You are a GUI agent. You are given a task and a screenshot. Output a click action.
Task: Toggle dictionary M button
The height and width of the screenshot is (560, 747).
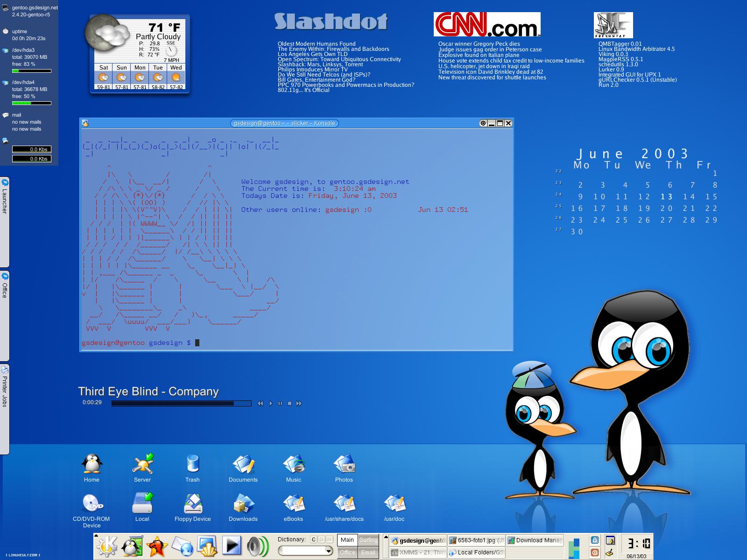click(x=330, y=539)
